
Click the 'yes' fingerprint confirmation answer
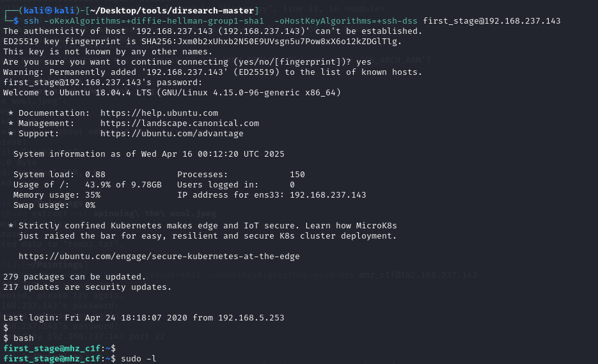tap(364, 62)
